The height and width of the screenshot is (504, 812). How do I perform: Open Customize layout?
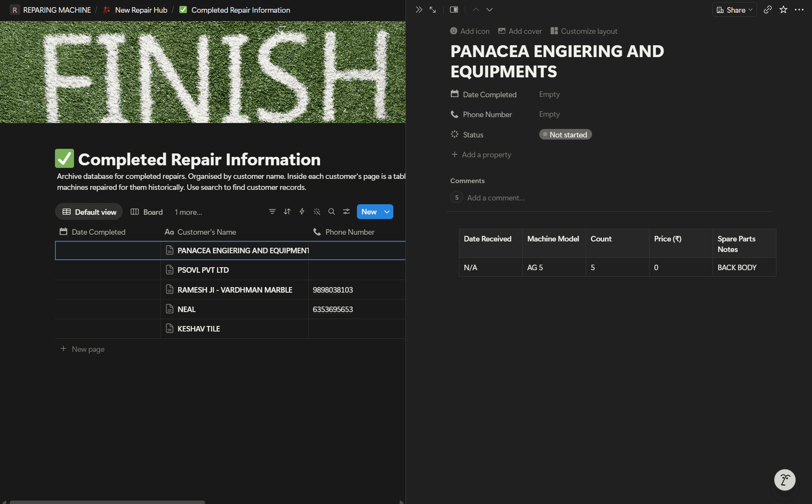584,31
